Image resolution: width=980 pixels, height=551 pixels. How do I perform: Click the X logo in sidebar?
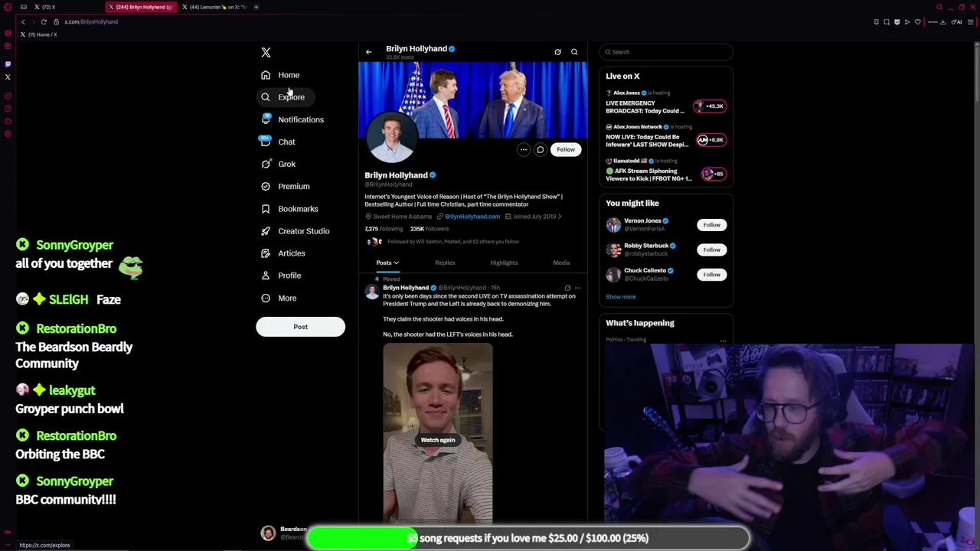tap(266, 52)
